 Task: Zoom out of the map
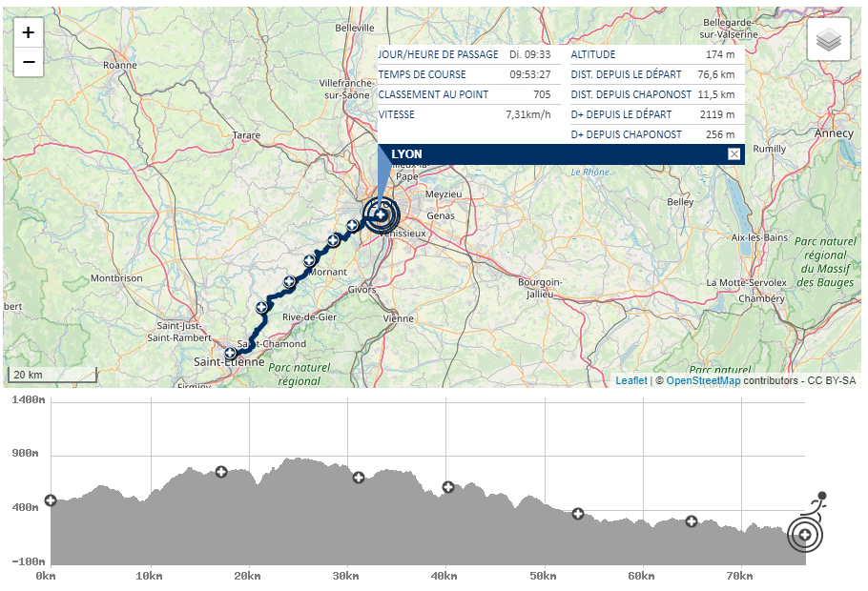pos(29,63)
